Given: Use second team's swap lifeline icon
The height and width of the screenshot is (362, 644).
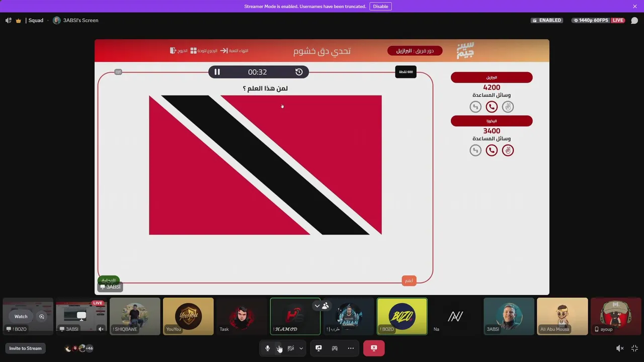Looking at the screenshot, I should 475,150.
